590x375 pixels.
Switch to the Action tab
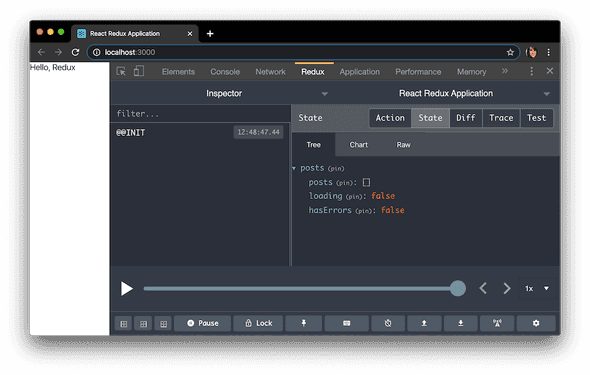pyautogui.click(x=390, y=118)
